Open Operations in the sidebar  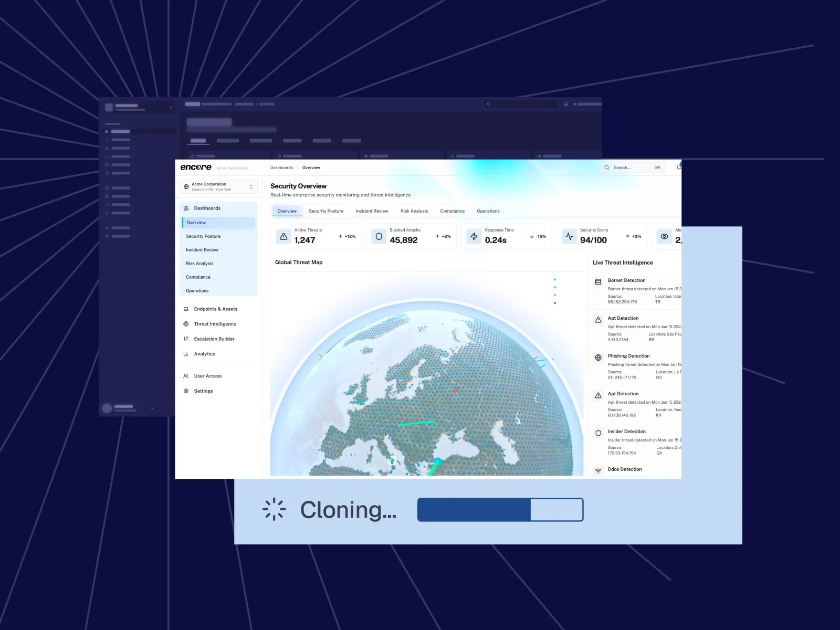tap(197, 291)
